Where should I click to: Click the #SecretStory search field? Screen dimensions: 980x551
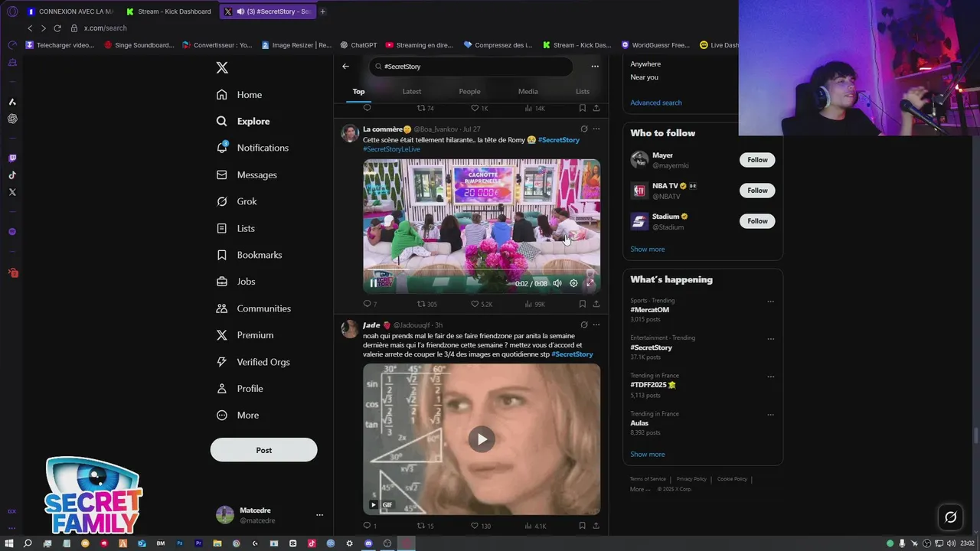pos(471,67)
